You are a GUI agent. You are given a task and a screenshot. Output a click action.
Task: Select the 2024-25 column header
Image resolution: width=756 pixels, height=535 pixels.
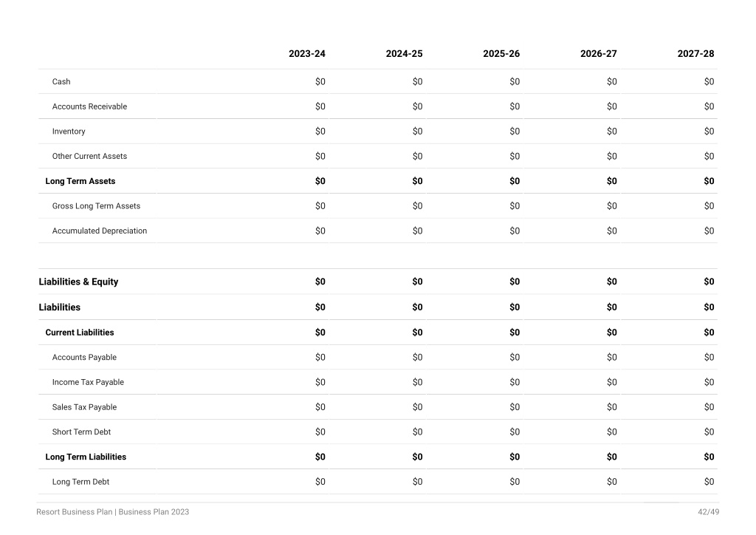(x=404, y=53)
